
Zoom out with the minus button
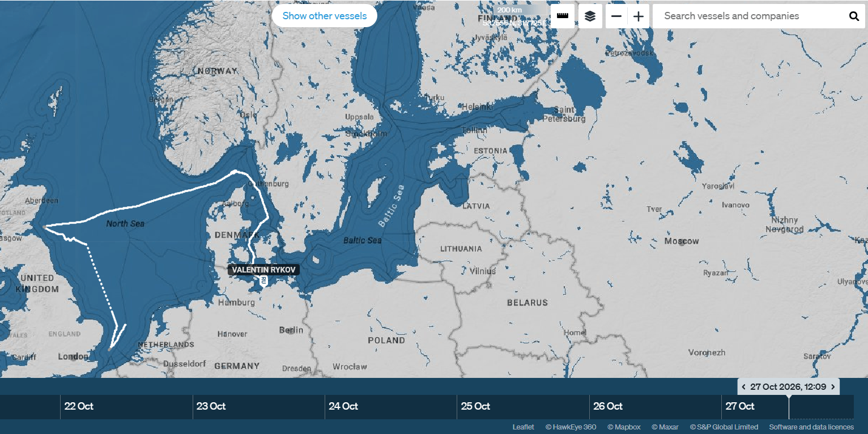point(616,16)
